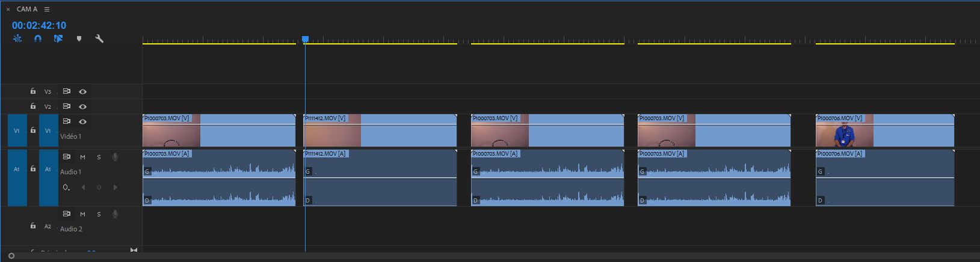Hide Vidéo 1 track output eye
Image resolution: width=980 pixels, height=262 pixels.
pos(83,122)
